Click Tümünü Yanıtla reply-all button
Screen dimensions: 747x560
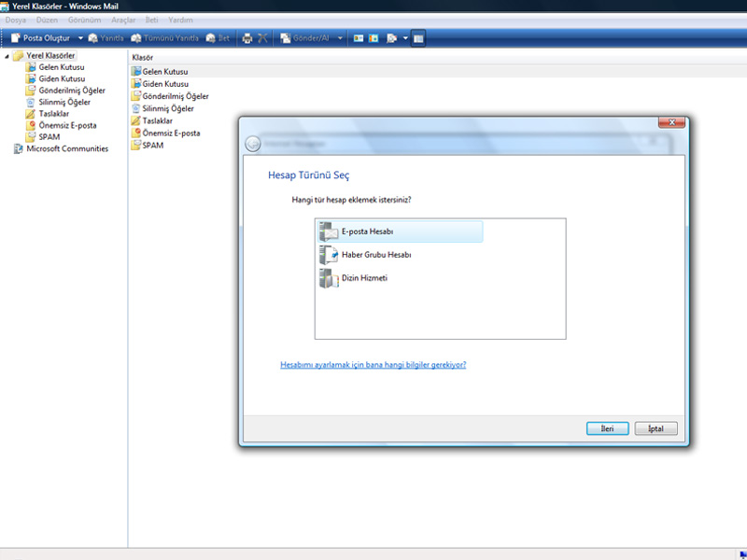(165, 38)
